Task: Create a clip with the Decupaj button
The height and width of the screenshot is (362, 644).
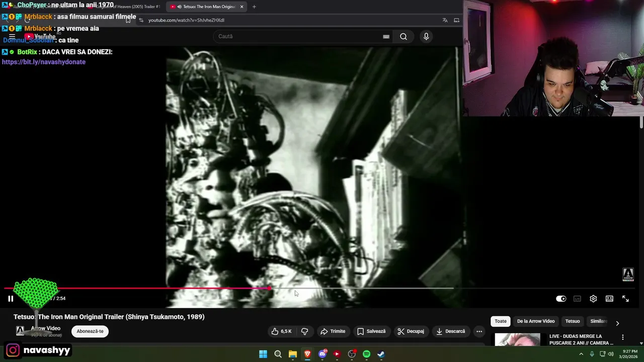Action: pyautogui.click(x=411, y=331)
